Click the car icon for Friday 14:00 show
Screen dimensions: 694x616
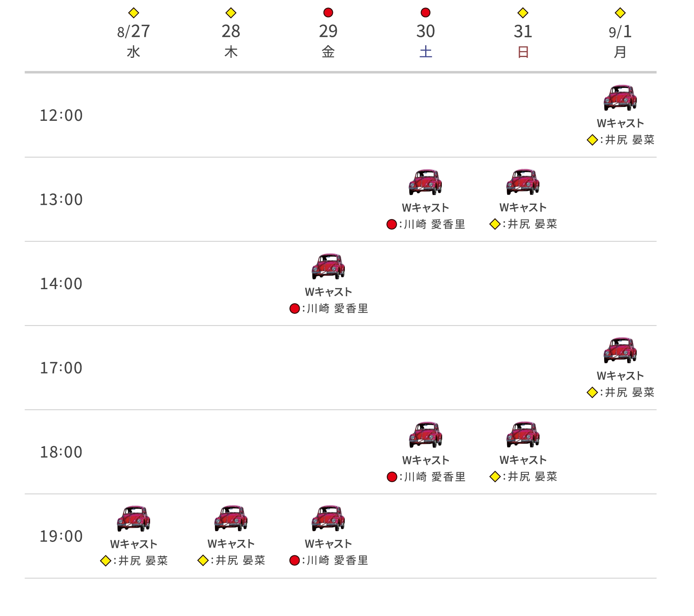point(328,266)
